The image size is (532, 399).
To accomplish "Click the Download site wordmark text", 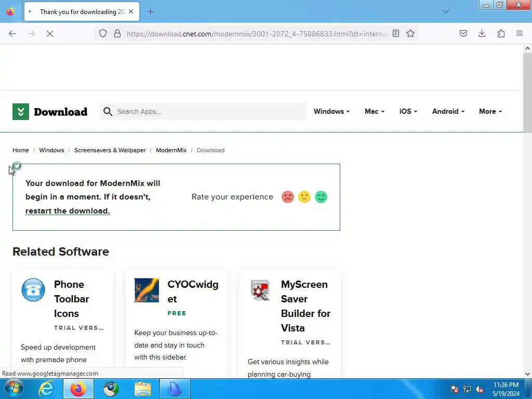I will coord(61,112).
